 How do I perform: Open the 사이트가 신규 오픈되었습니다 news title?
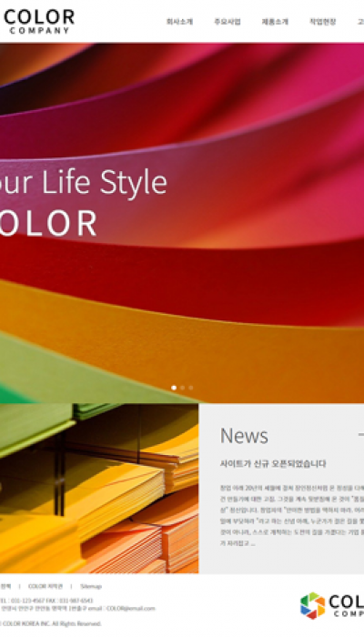tap(273, 464)
